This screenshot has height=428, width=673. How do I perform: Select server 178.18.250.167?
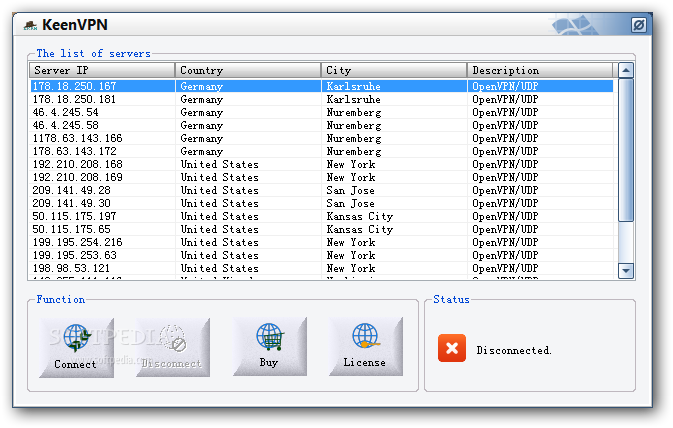tap(322, 86)
